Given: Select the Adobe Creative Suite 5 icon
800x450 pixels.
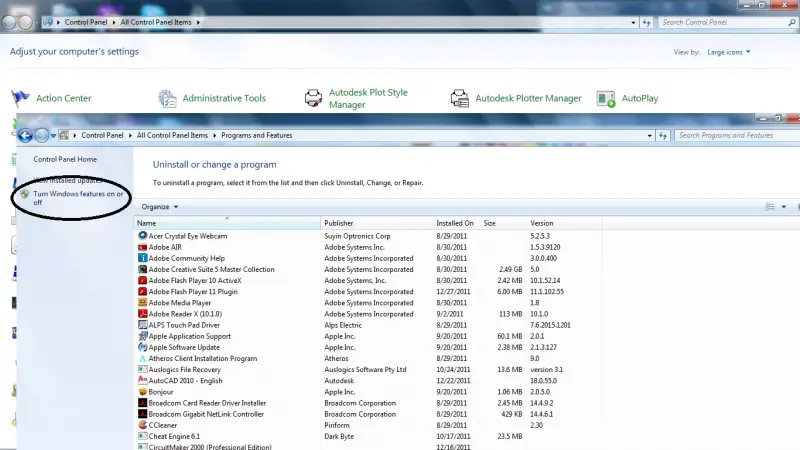Looking at the screenshot, I should pos(142,269).
